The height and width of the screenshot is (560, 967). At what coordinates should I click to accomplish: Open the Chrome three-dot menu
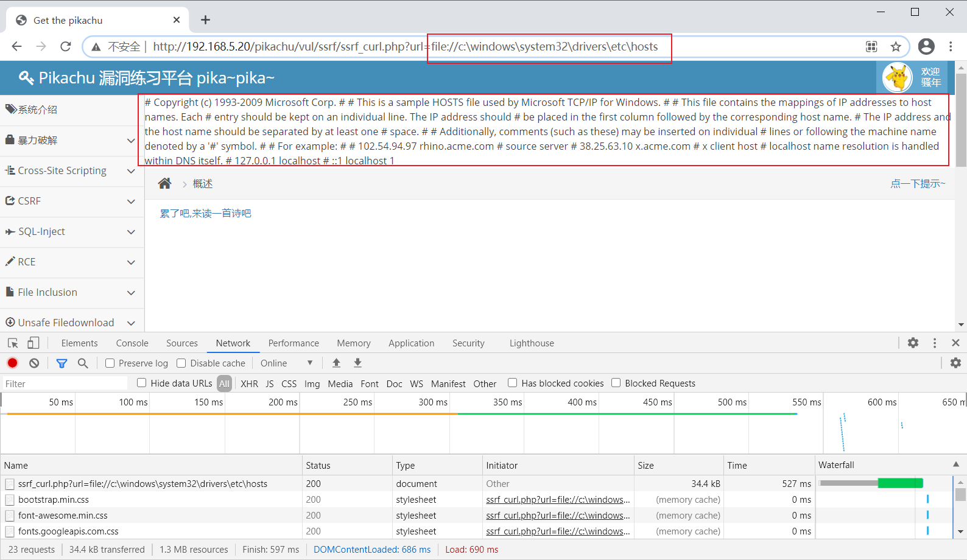click(951, 46)
